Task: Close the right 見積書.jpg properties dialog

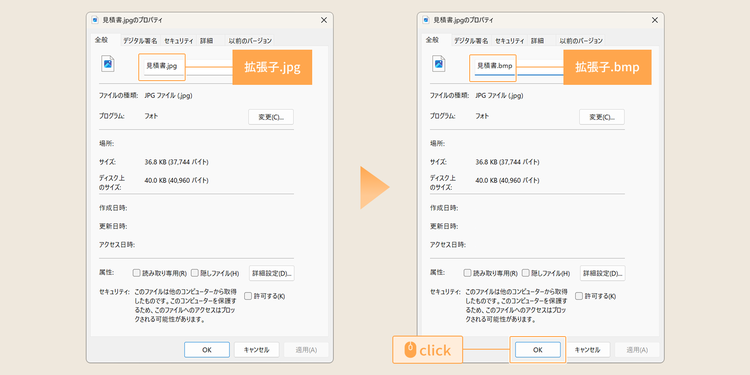Action: [x=655, y=20]
